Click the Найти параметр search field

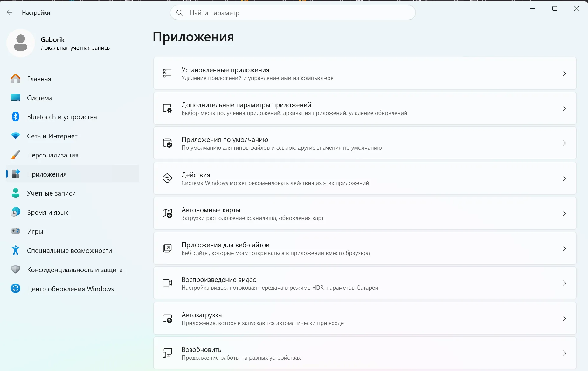(293, 13)
